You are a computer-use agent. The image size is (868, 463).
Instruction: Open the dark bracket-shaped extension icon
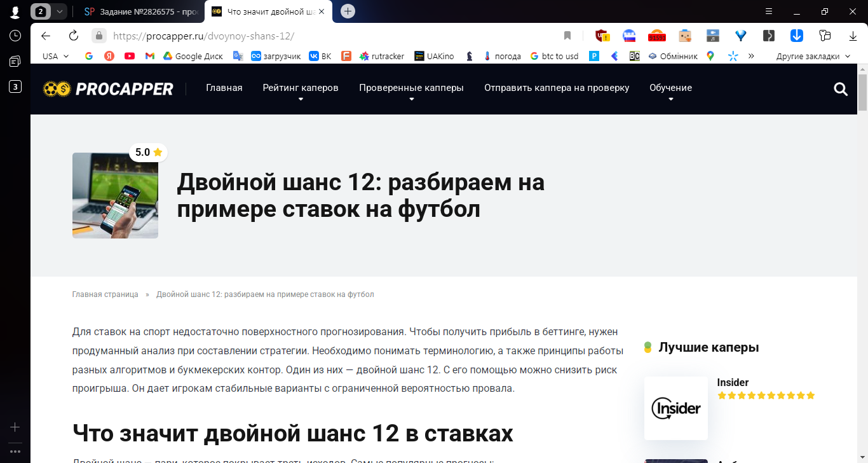769,36
